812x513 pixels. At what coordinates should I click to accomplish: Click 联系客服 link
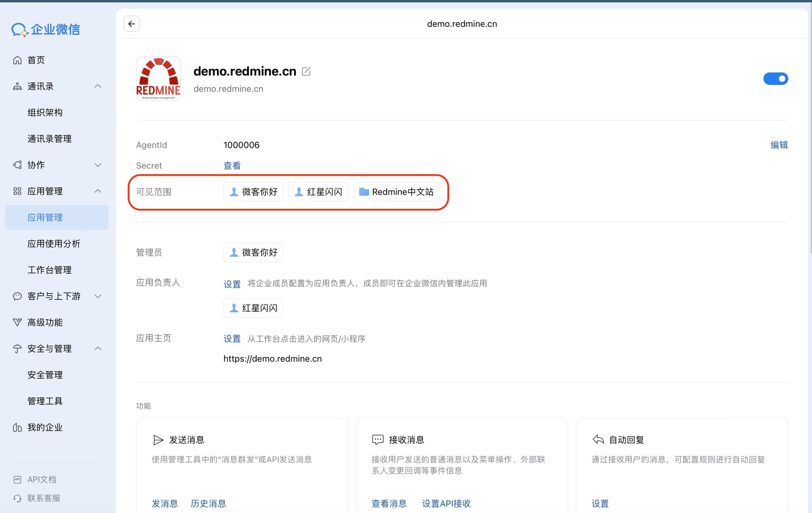(x=44, y=498)
